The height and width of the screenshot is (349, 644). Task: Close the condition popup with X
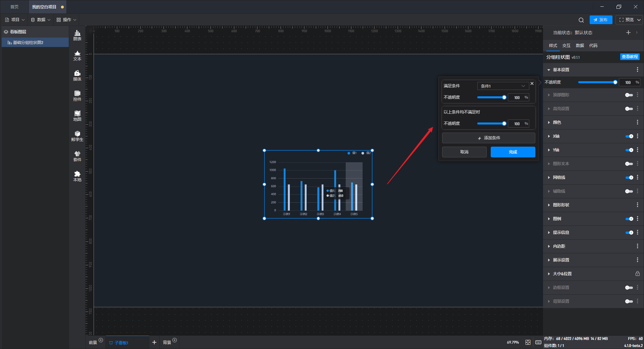click(x=532, y=84)
